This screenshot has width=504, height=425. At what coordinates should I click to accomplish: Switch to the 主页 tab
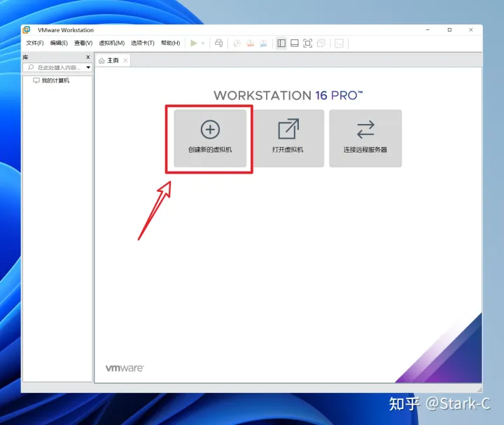pyautogui.click(x=109, y=61)
